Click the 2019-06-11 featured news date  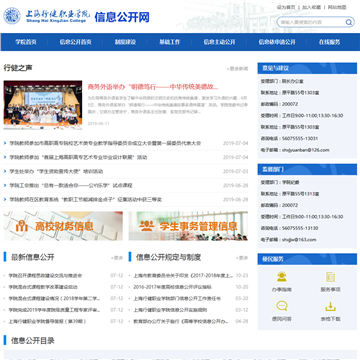98,124
